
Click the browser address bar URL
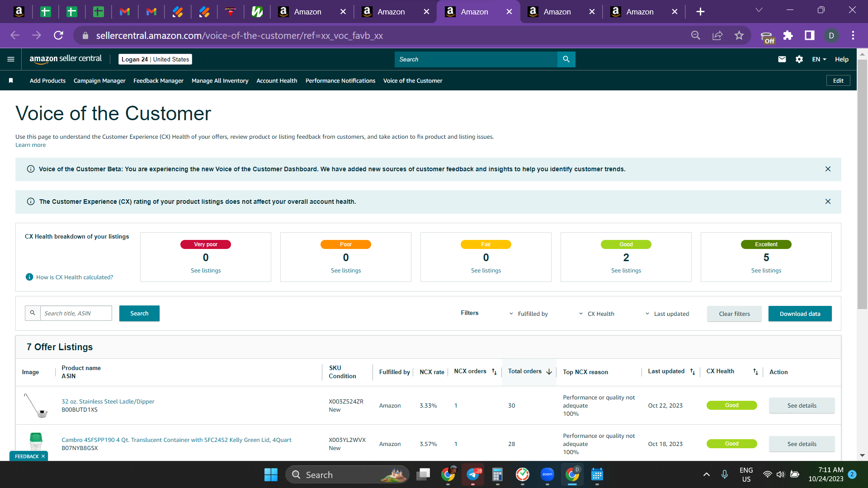(239, 35)
